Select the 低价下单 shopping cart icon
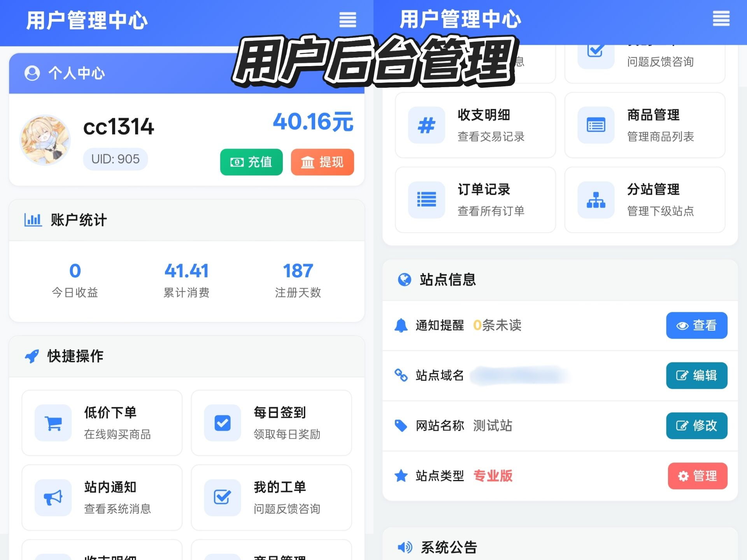 pos(53,423)
